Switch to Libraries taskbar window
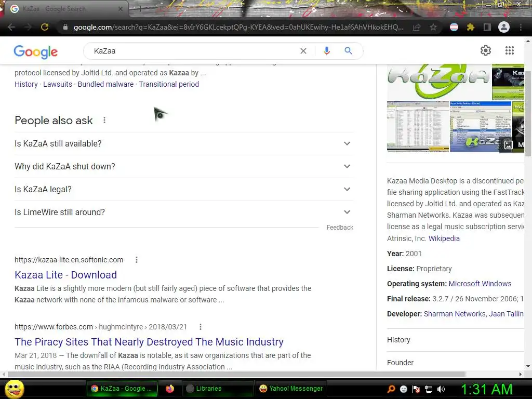532x399 pixels. coord(218,389)
